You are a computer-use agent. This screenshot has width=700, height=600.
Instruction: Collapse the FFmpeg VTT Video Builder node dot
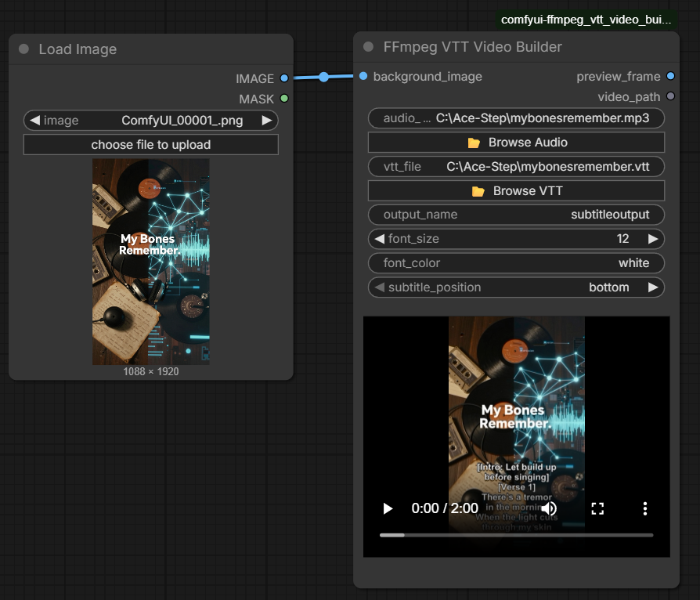(368, 47)
